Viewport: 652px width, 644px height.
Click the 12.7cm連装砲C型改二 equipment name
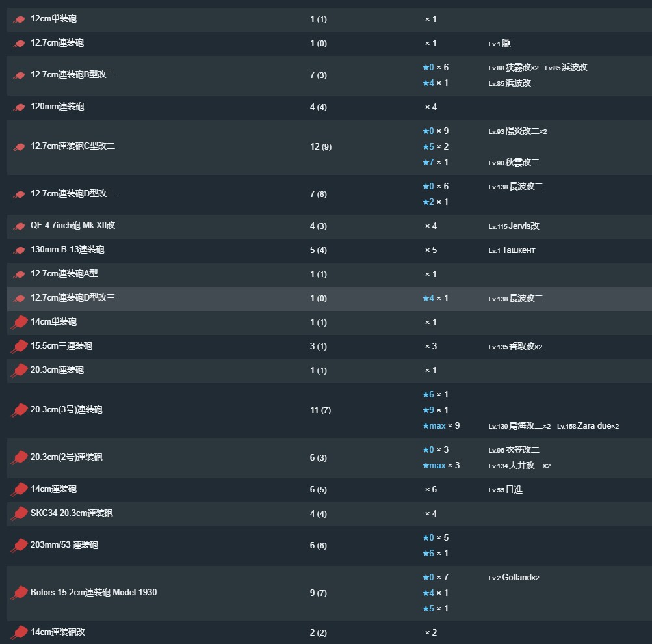73,146
